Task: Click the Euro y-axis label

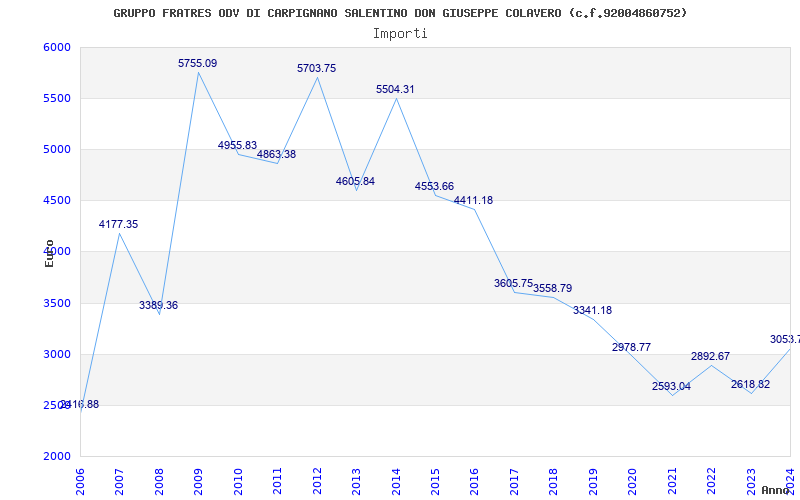Action: tap(49, 254)
